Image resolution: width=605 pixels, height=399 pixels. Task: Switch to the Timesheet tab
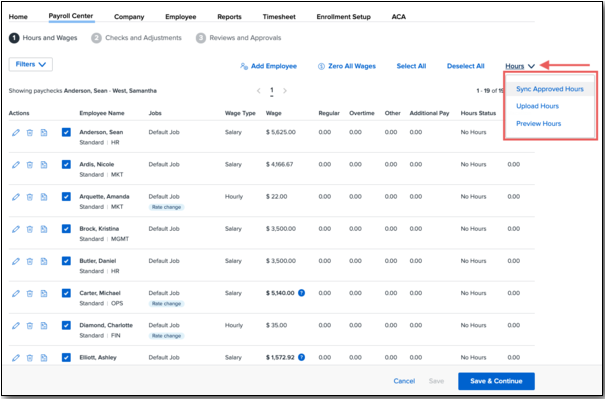[x=279, y=17]
